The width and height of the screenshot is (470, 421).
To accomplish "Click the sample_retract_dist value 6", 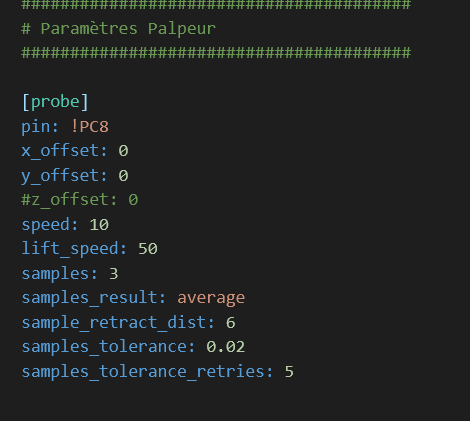I will [x=231, y=323].
